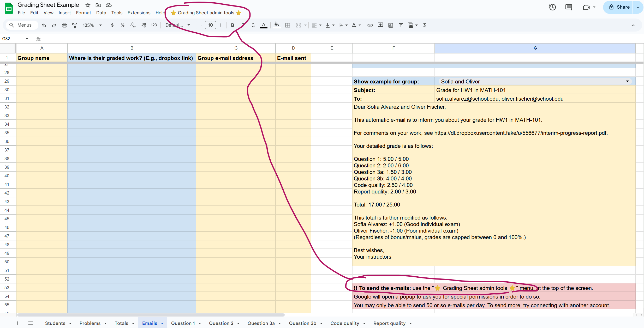This screenshot has height=328, width=644.
Task: Toggle the create filter button
Action: (401, 25)
